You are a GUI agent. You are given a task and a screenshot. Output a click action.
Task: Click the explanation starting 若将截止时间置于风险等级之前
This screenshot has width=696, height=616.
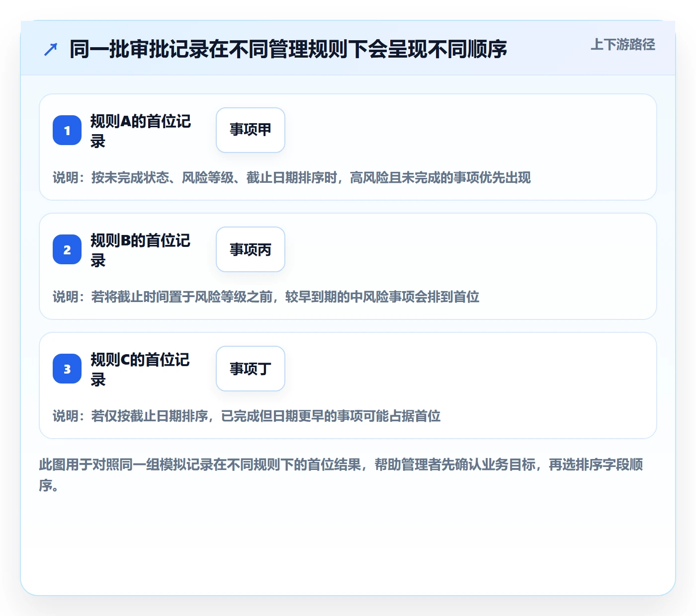click(266, 297)
